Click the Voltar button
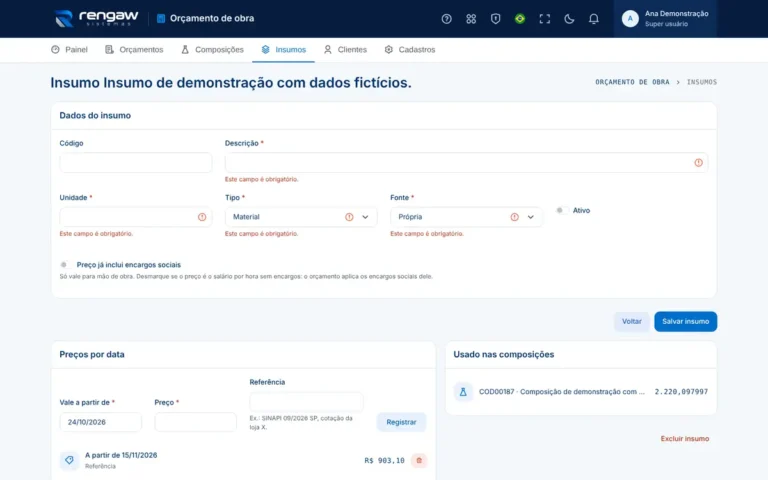The image size is (768, 480). tap(631, 321)
